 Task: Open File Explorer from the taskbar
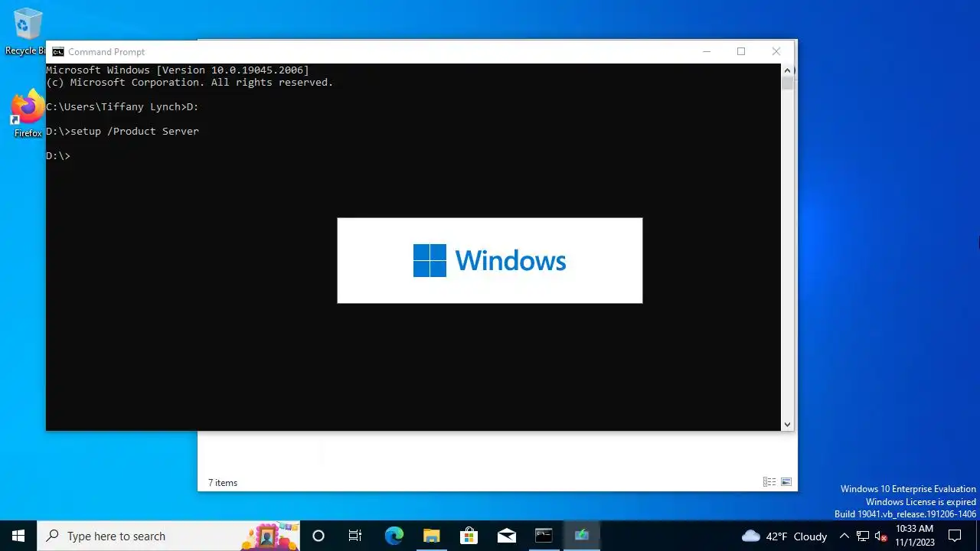coord(431,536)
